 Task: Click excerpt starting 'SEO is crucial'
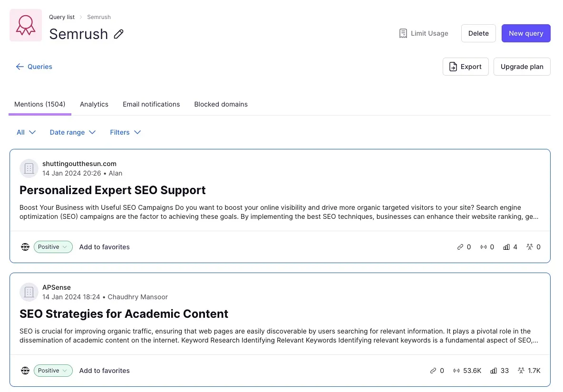pyautogui.click(x=279, y=335)
